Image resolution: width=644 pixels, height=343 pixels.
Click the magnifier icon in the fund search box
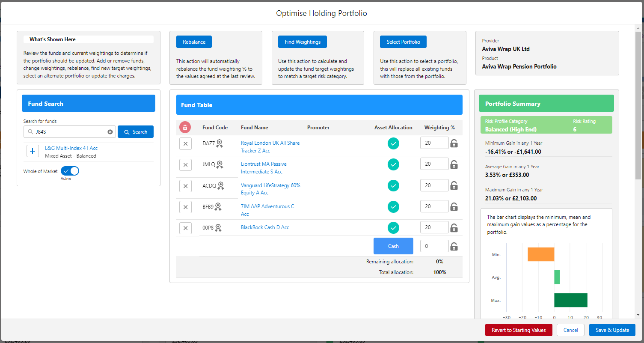30,132
